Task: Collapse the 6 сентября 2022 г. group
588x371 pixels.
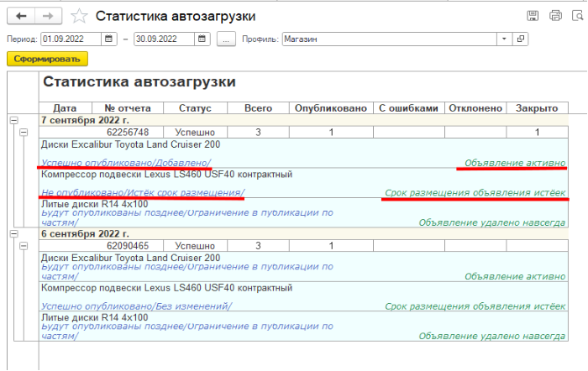Action: (x=12, y=233)
